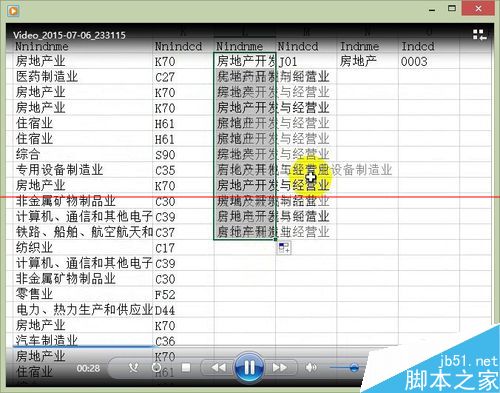The image size is (500, 393).
Task: Switch to Library view icon
Action: pyautogui.click(x=479, y=35)
